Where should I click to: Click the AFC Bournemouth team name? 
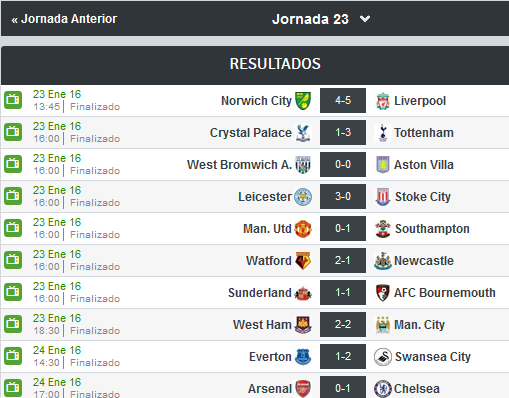445,293
